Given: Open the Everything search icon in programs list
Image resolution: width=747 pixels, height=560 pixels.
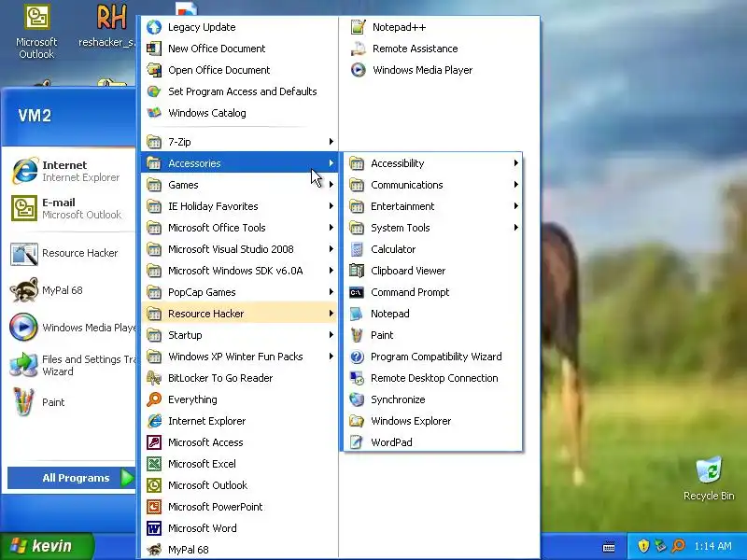Looking at the screenshot, I should click(x=153, y=399).
